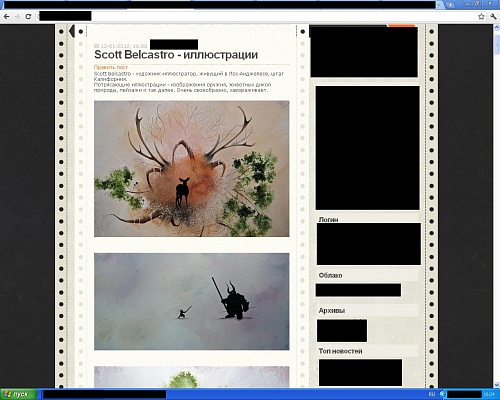
Task: Open the deer with antlers illustration
Action: pos(192,169)
